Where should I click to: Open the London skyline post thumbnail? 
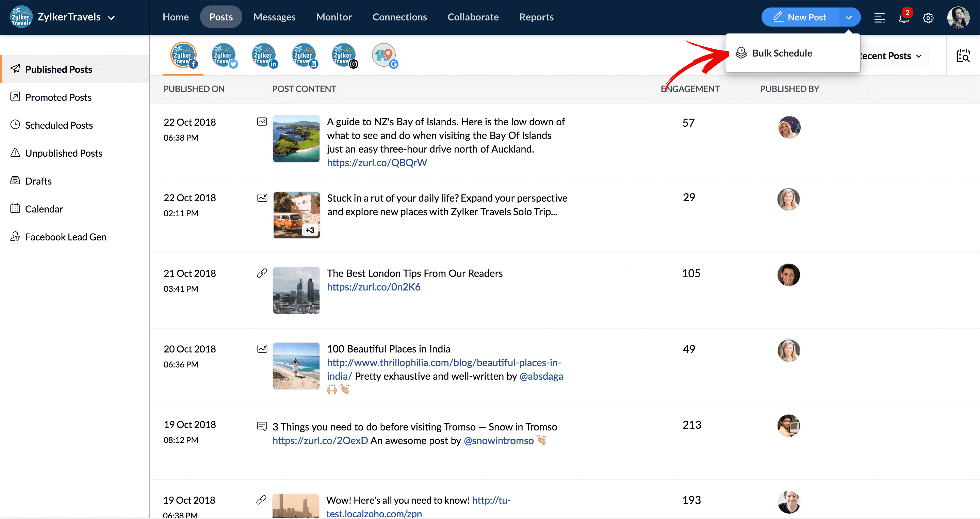(x=296, y=290)
